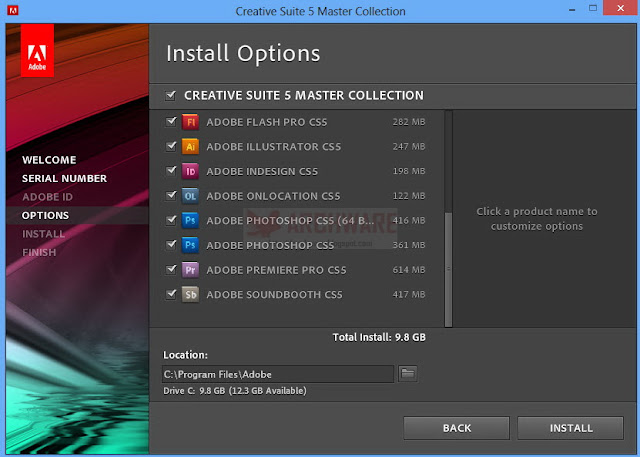The height and width of the screenshot is (457, 640).
Task: Click the Ps icon beside the 361 MB Photoshop
Action: pos(190,245)
